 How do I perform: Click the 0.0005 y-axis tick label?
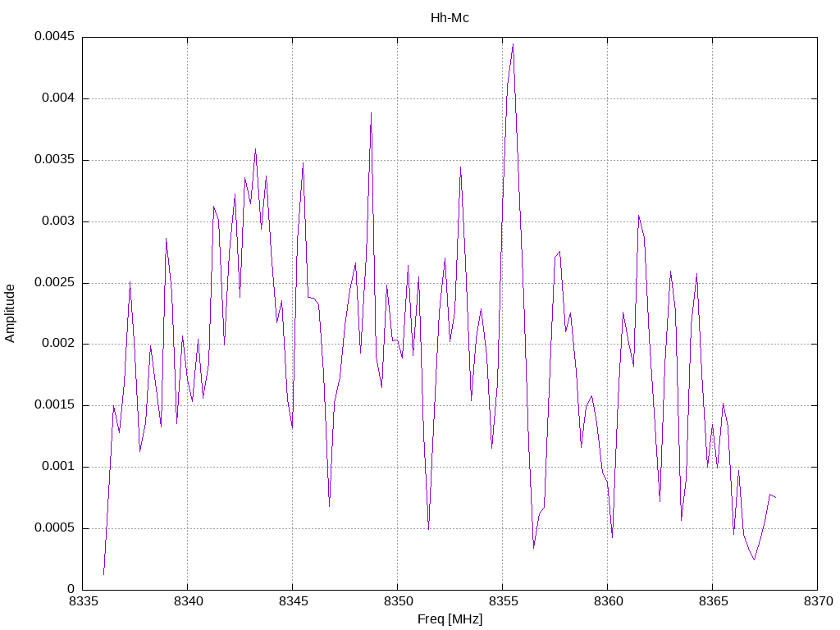(x=55, y=527)
